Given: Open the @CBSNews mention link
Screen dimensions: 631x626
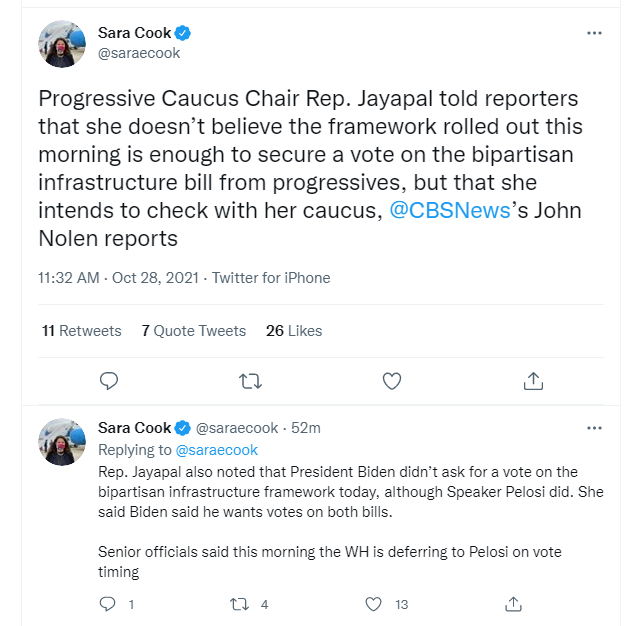Looking at the screenshot, I should (x=450, y=210).
